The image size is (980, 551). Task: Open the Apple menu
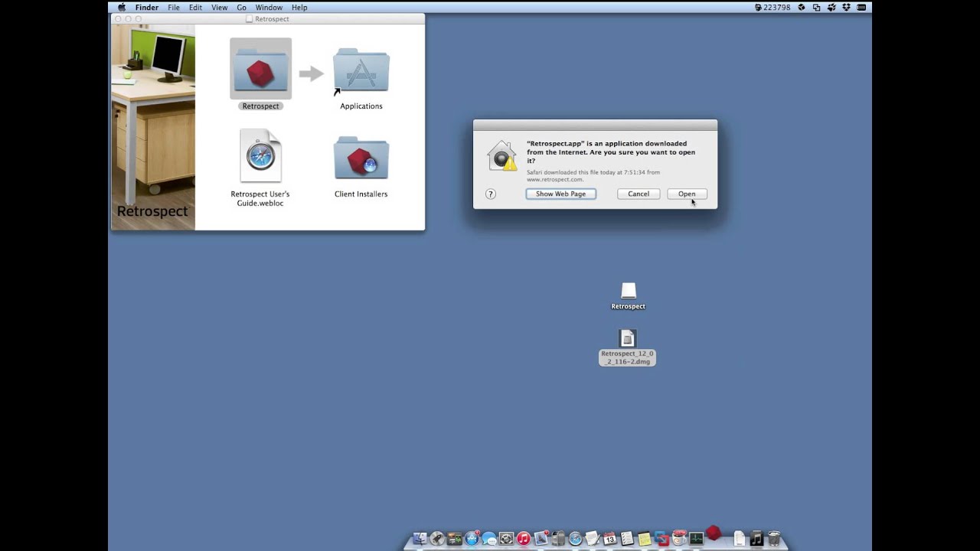pos(121,7)
